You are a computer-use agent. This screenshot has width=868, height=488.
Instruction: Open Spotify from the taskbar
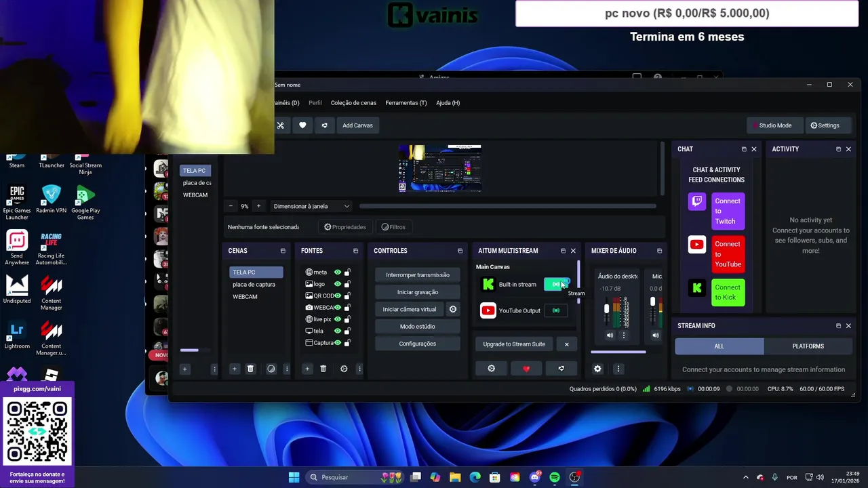pyautogui.click(x=555, y=477)
